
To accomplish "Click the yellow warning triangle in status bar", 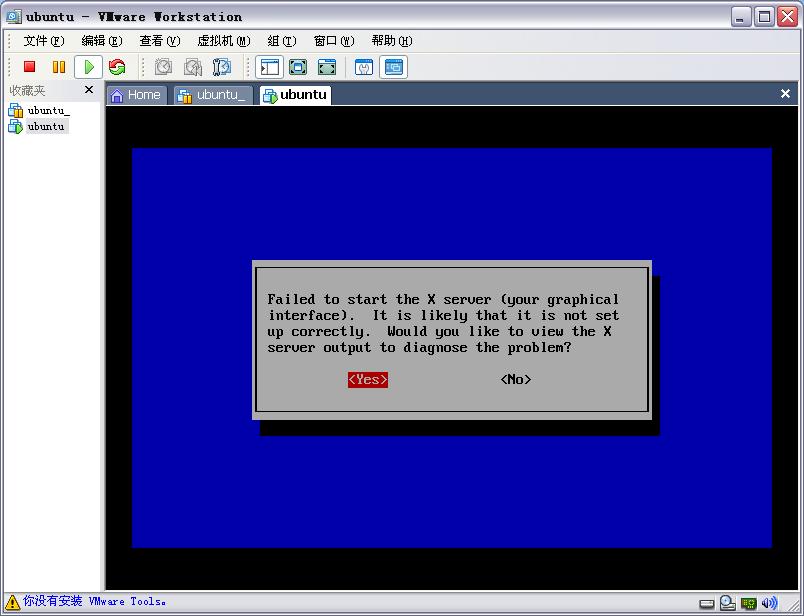I will (x=12, y=602).
